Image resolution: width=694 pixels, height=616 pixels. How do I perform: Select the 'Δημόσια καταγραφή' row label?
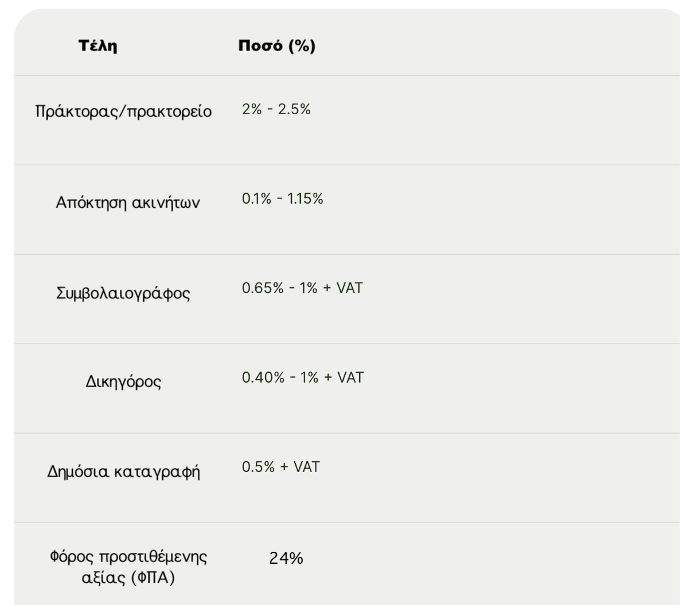point(123,471)
